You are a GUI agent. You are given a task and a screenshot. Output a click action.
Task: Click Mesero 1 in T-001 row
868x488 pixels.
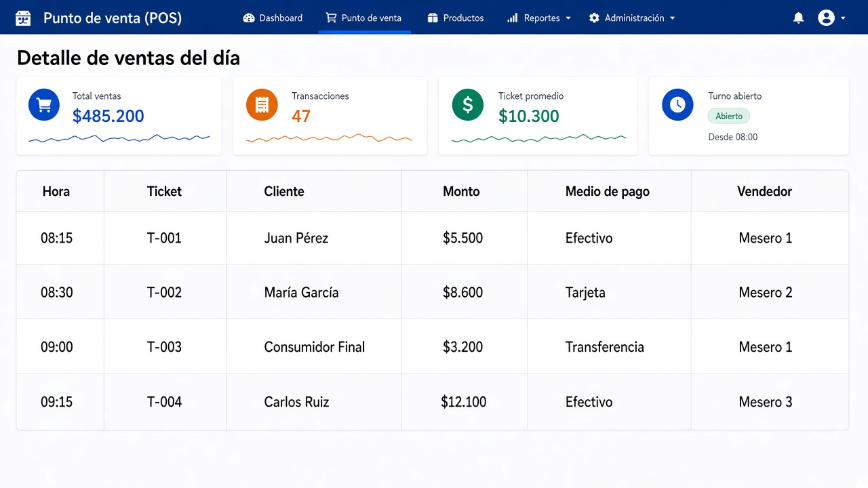(x=766, y=238)
